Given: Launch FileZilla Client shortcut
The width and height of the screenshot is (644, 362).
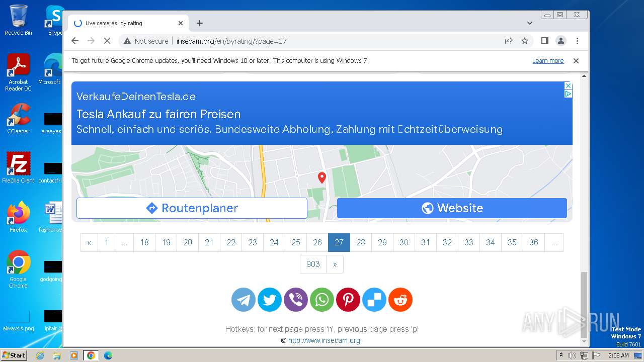Looking at the screenshot, I should point(18,167).
